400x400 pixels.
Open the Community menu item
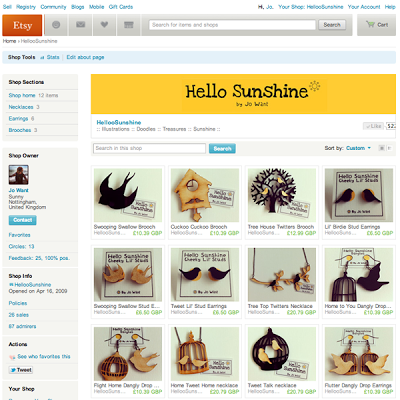click(x=53, y=7)
